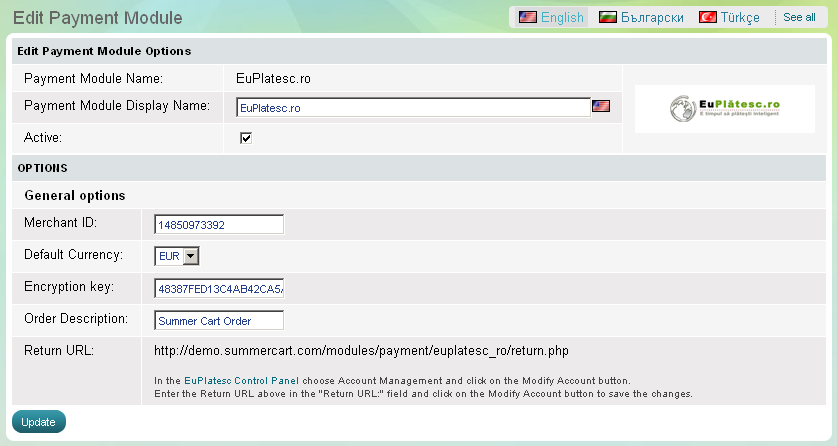Open the EuPlatesc Control Panel link
837x446 pixels.
click(241, 381)
